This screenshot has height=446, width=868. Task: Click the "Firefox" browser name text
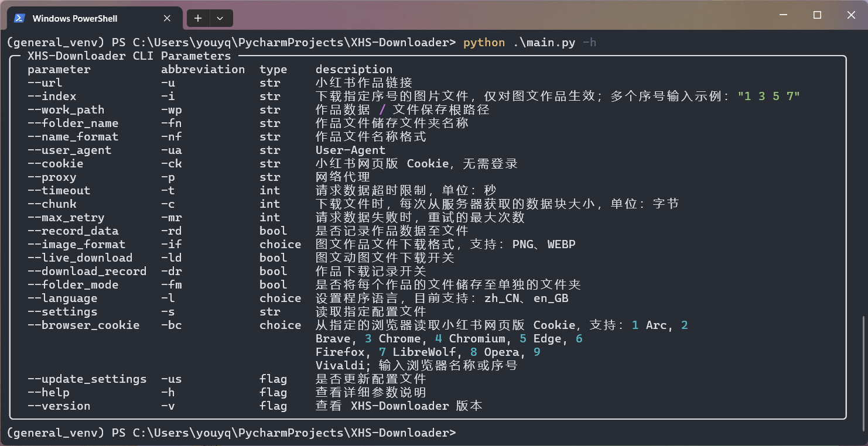pyautogui.click(x=340, y=352)
